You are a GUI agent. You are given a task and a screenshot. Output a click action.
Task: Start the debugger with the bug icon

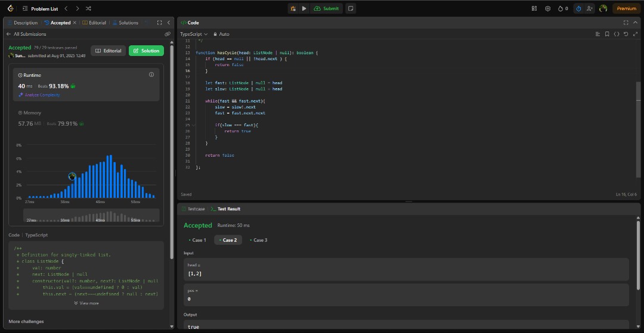293,8
